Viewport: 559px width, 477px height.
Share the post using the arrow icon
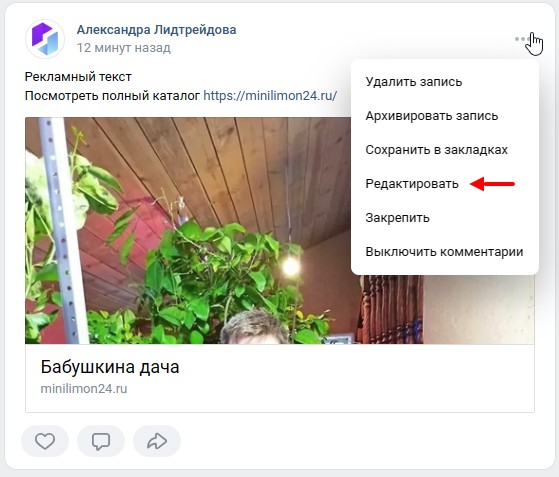(x=157, y=441)
